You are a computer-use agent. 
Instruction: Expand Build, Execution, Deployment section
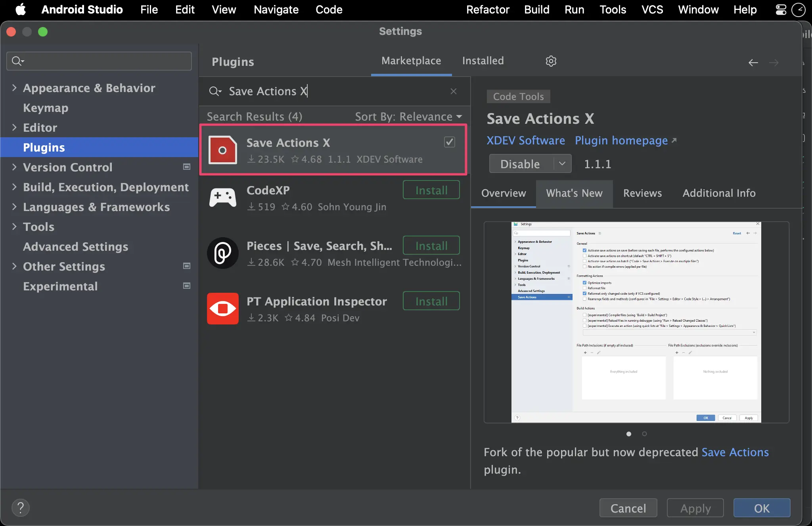(14, 187)
